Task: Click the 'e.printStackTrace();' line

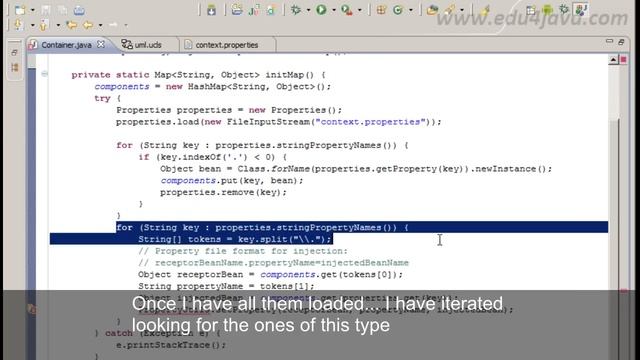Action: click(171, 345)
